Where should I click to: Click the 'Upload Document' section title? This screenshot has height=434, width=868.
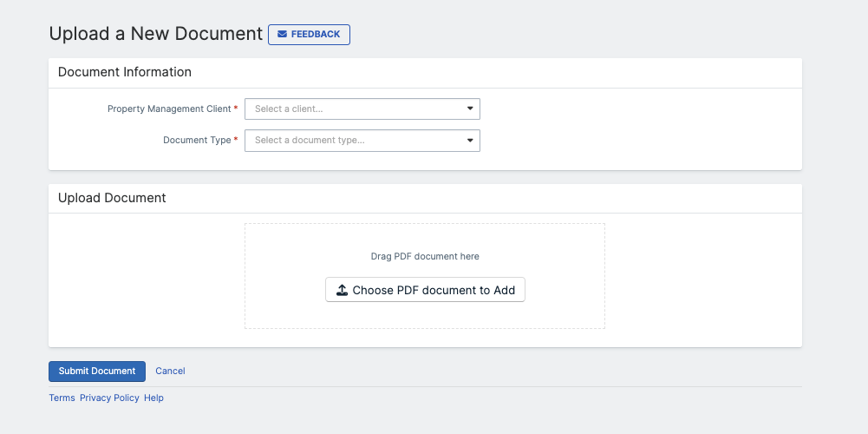pyautogui.click(x=112, y=198)
